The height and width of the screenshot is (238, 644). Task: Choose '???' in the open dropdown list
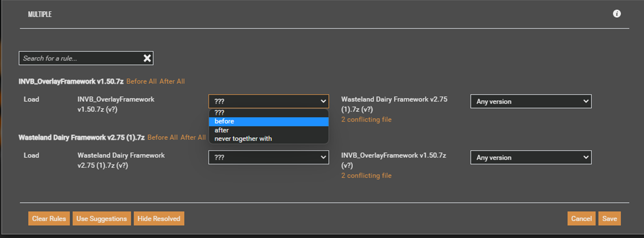[269, 113]
